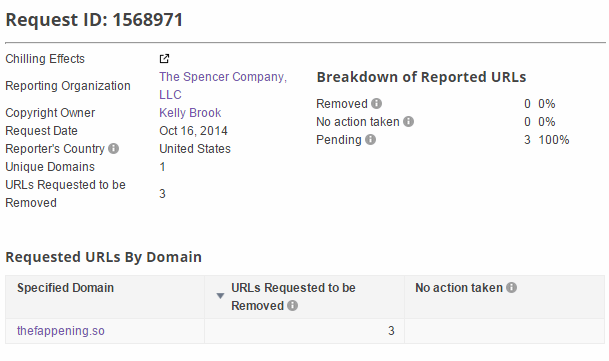Click the Breakdown of Reported URLs heading
This screenshot has height=361, width=609.
(x=421, y=77)
